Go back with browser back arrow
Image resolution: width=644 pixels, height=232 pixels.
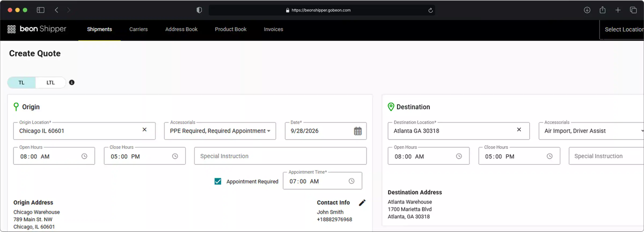tap(56, 10)
